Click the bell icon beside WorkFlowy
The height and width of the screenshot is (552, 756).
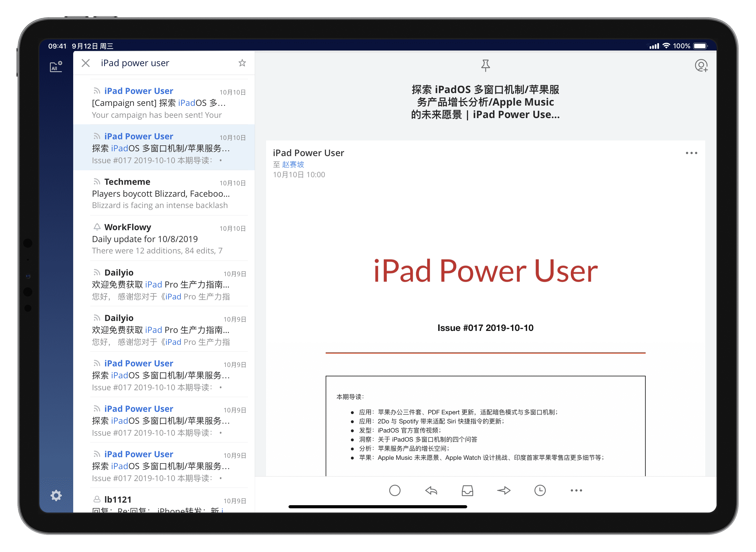tap(96, 227)
